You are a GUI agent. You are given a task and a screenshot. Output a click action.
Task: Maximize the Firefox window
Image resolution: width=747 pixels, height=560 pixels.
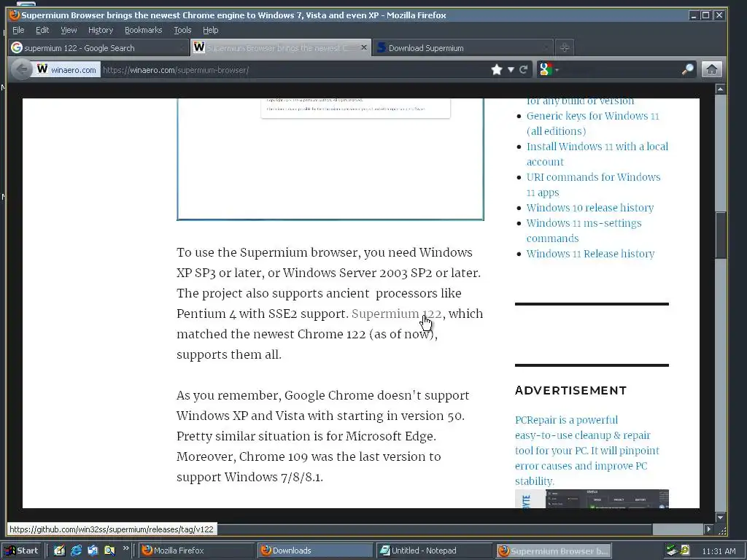706,15
